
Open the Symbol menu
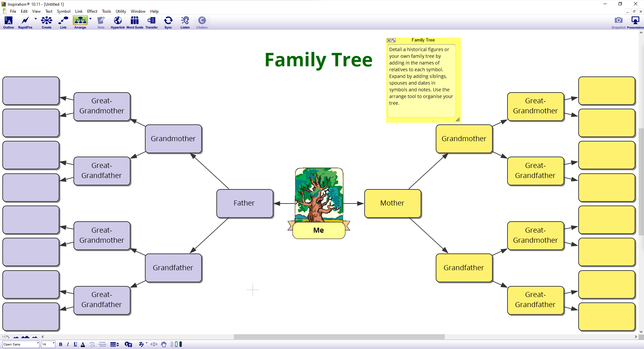point(64,11)
